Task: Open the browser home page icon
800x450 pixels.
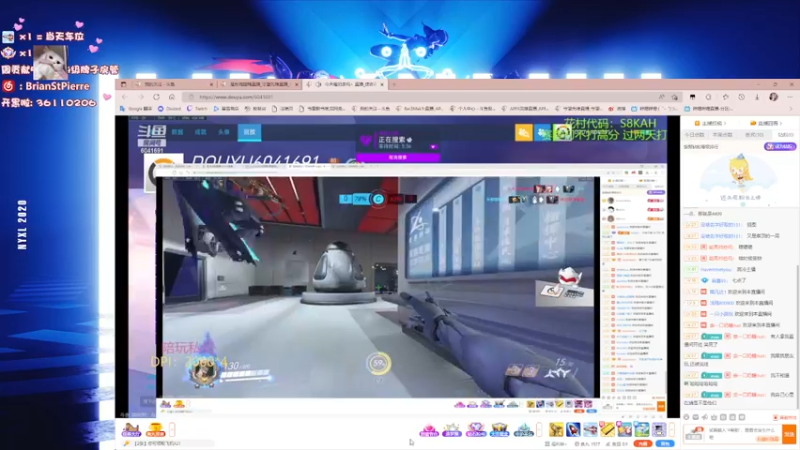Action: click(x=172, y=97)
